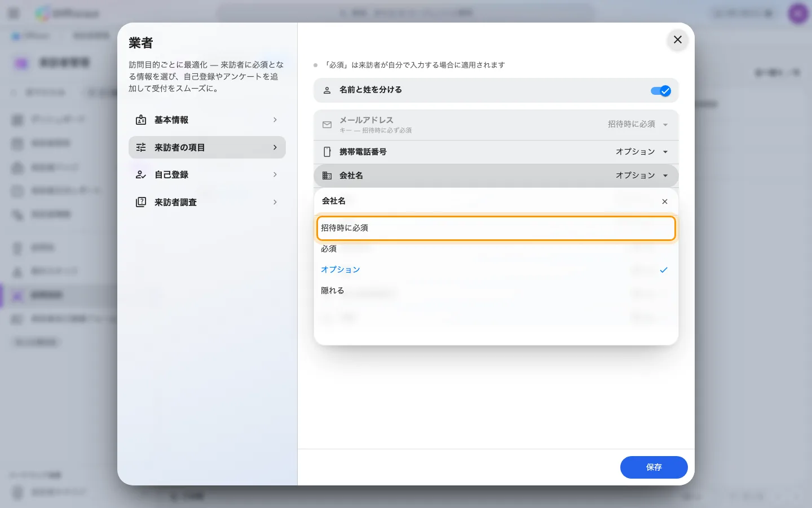The height and width of the screenshot is (508, 812).
Task: Click the blue 保存 button
Action: (654, 467)
